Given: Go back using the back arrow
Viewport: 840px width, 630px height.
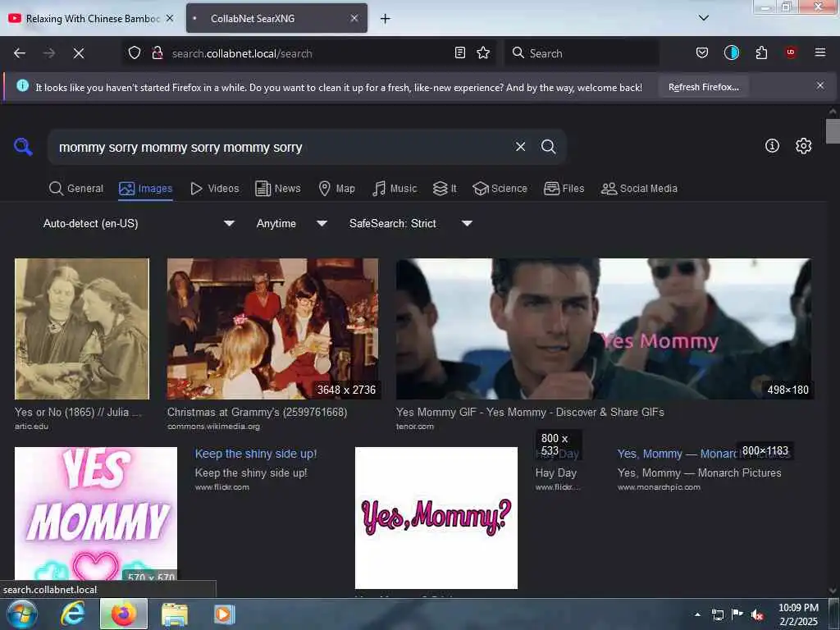Looking at the screenshot, I should 20,53.
